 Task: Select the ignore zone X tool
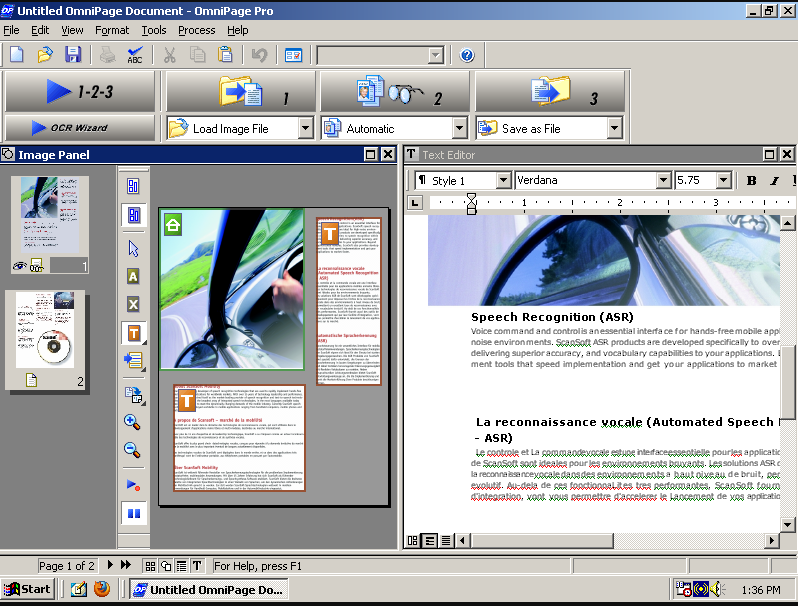tap(133, 304)
